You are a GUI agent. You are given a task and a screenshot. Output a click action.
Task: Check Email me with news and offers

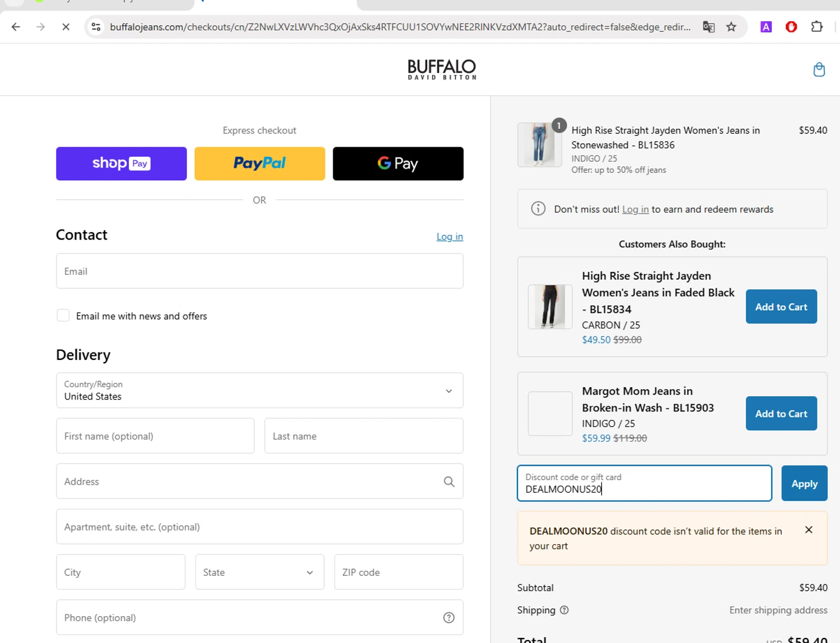63,316
